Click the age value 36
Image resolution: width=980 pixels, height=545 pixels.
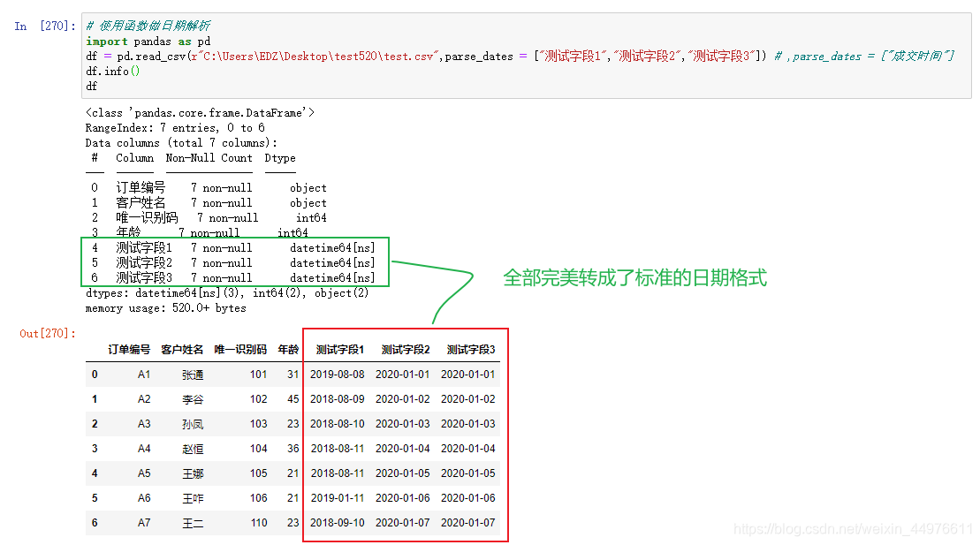pos(293,448)
